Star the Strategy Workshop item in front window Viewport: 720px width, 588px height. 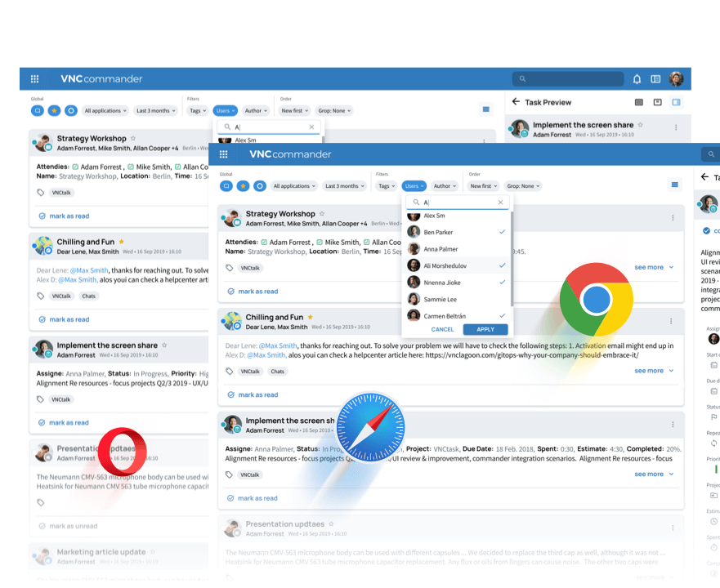pos(322,213)
